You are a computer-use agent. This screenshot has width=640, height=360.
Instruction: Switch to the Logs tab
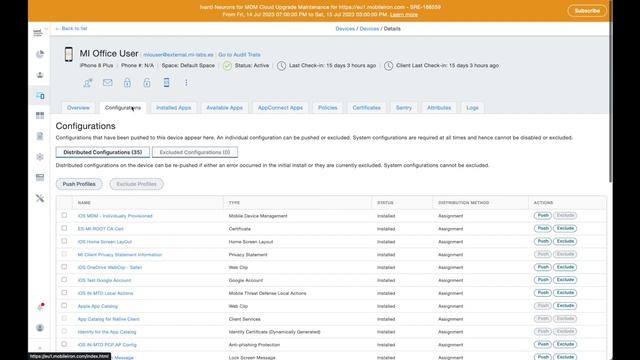click(x=472, y=108)
